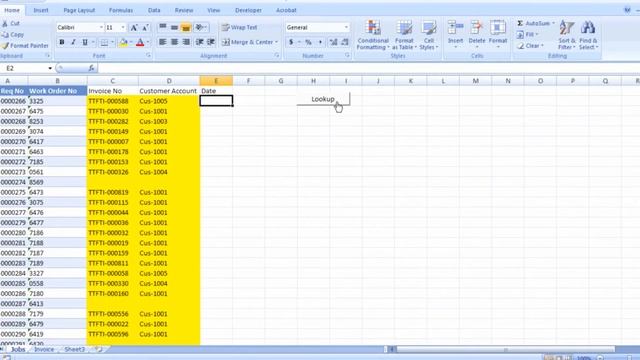Select Top Align icon

pyautogui.click(x=162, y=27)
